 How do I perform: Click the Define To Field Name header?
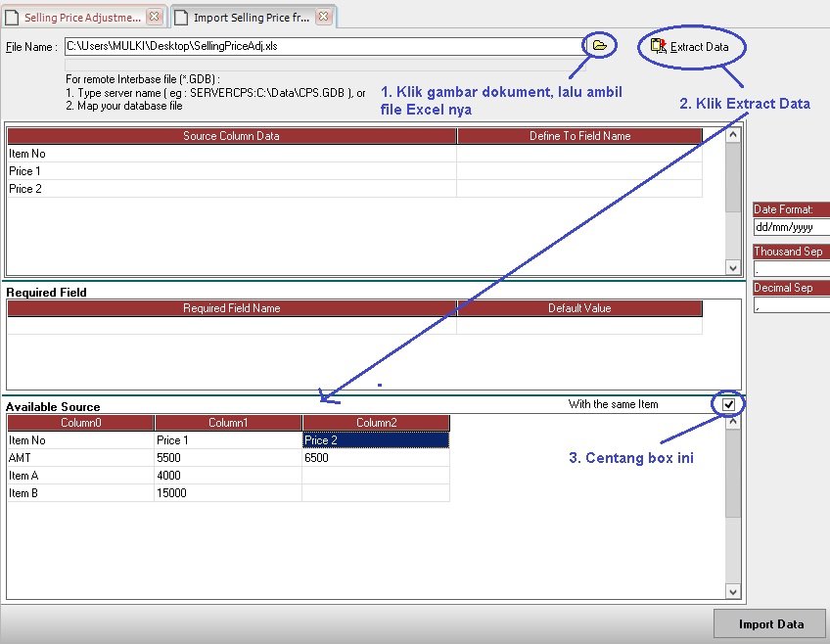[x=579, y=136]
